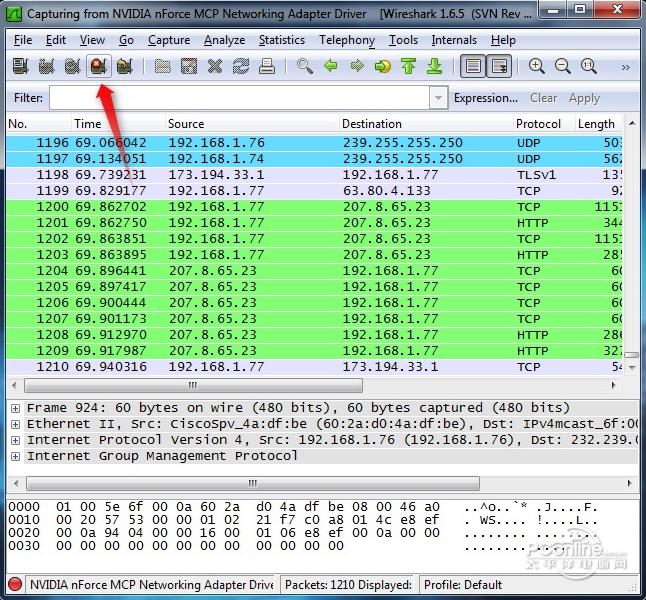The width and height of the screenshot is (646, 600).
Task: Restart the running capture
Action: pyautogui.click(x=124, y=67)
